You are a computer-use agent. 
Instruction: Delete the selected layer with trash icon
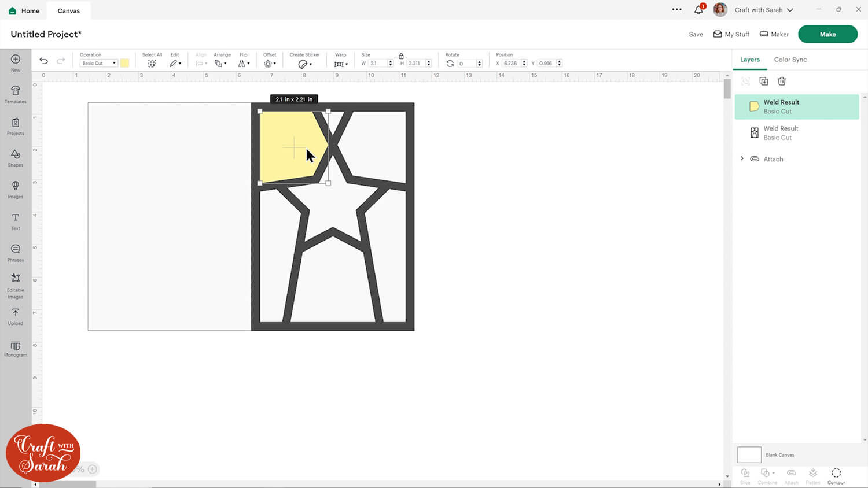(782, 82)
